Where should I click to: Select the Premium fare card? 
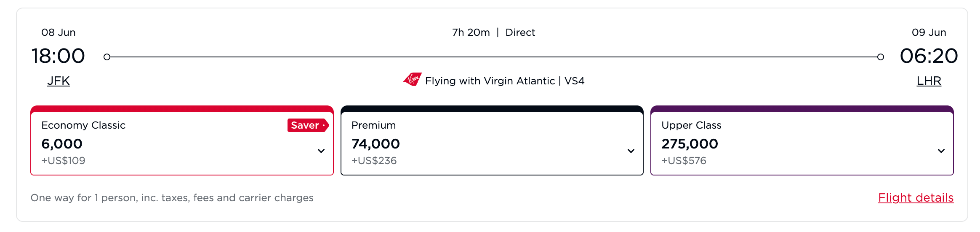(492, 140)
